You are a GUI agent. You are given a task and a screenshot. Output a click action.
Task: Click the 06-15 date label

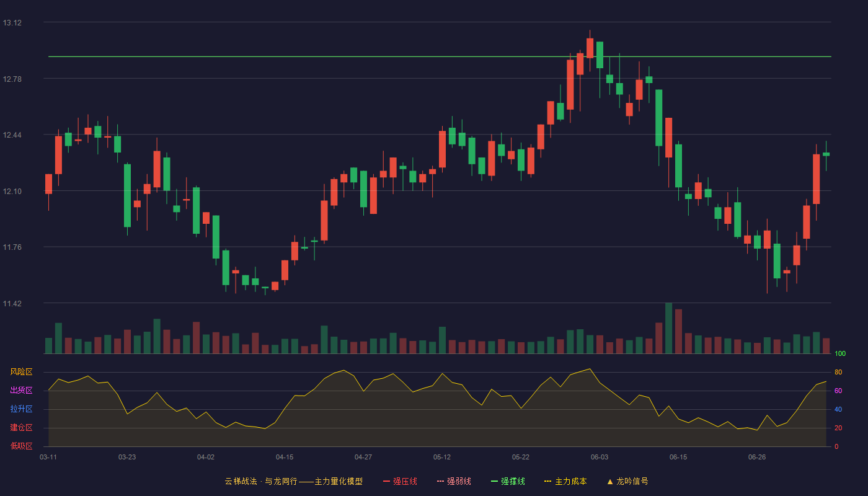[x=678, y=457]
